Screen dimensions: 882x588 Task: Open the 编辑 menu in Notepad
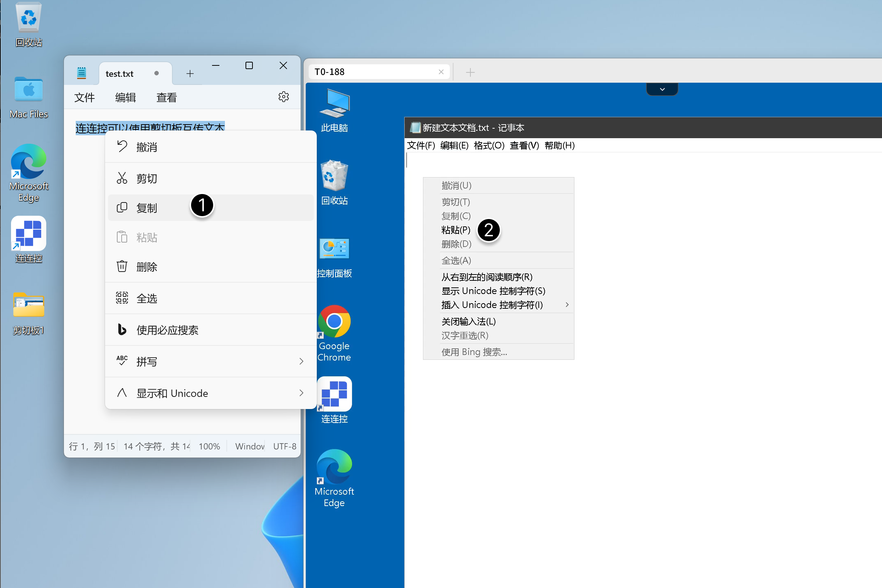(125, 97)
